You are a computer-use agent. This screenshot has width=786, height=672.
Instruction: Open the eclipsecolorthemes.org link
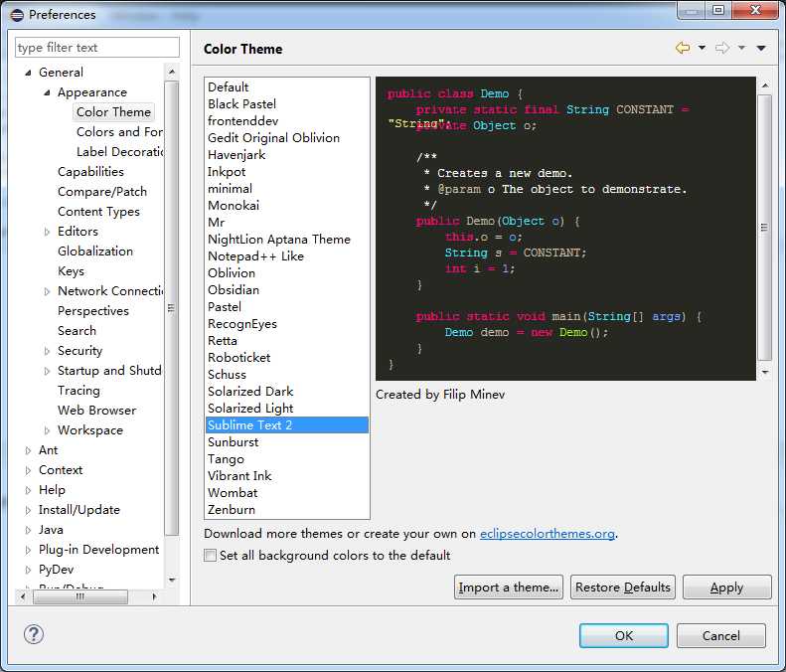[547, 534]
